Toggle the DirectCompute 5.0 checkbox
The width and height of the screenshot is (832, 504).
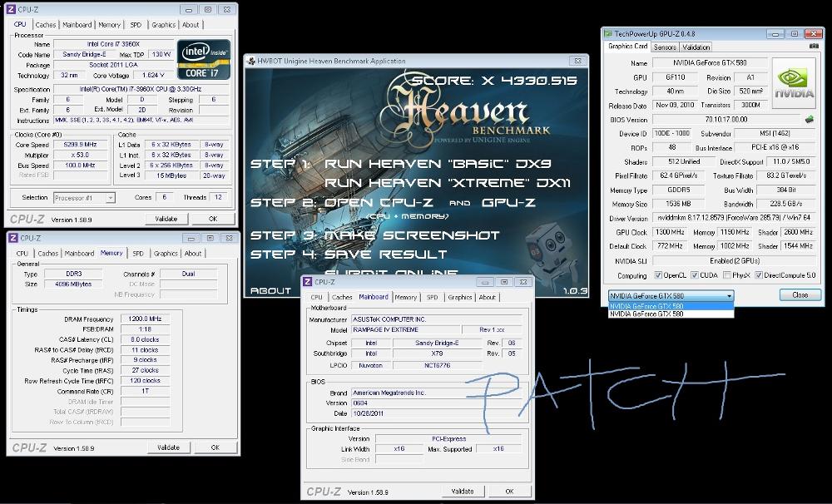click(x=759, y=274)
